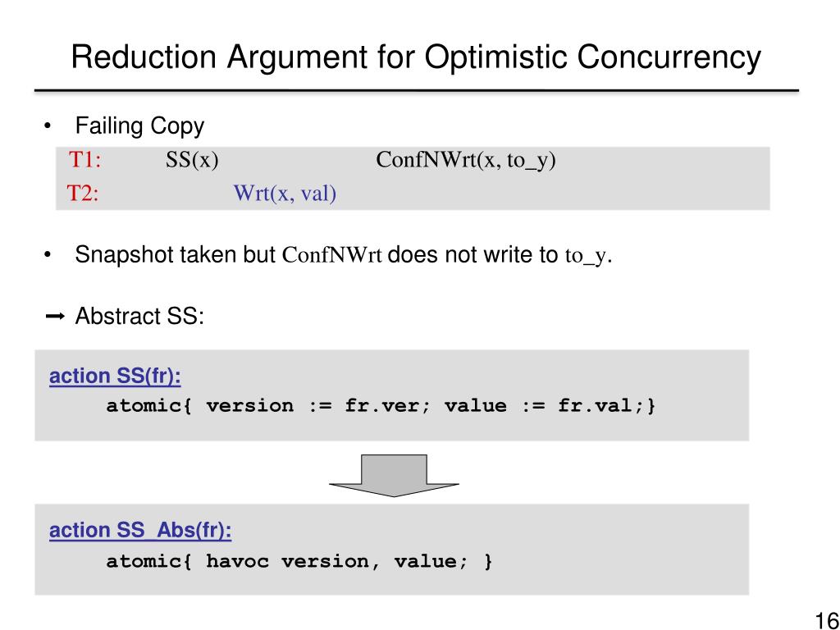The image size is (840, 630).
Task: Click the atomic version := fr.ver code line
Action: tap(381, 405)
